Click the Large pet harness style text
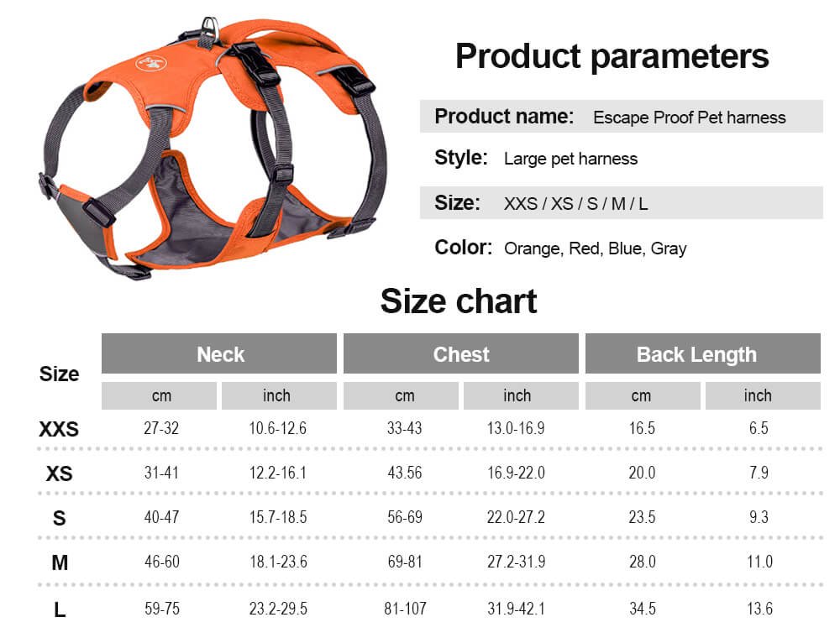The height and width of the screenshot is (638, 840). pyautogui.click(x=570, y=159)
